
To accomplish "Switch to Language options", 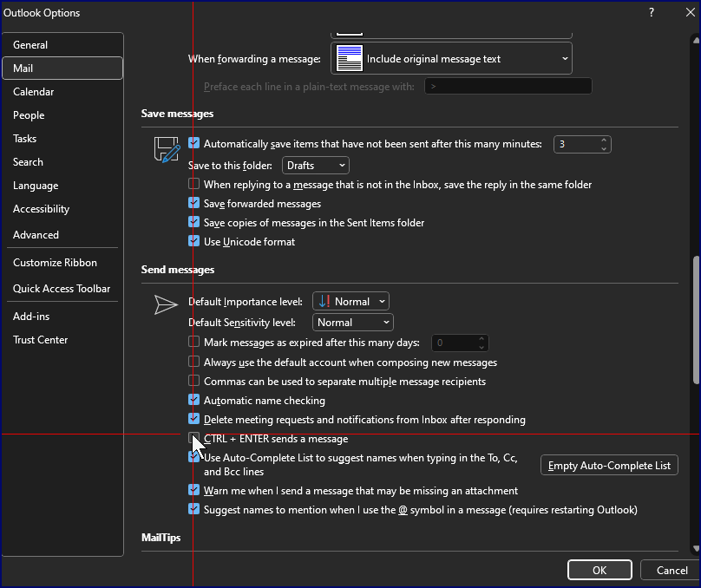I will pyautogui.click(x=62, y=186).
